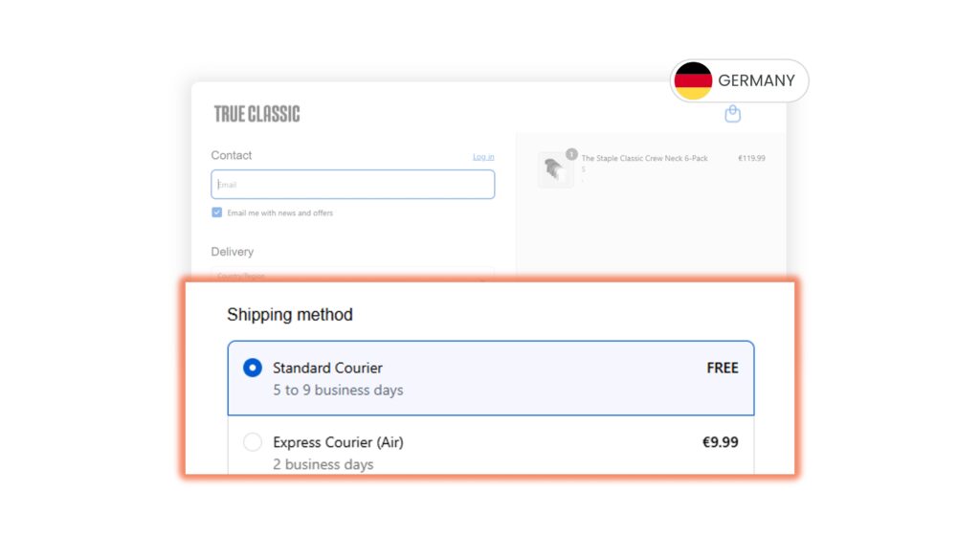Click the Contact section heading
The width and height of the screenshot is (980, 537).
[232, 155]
